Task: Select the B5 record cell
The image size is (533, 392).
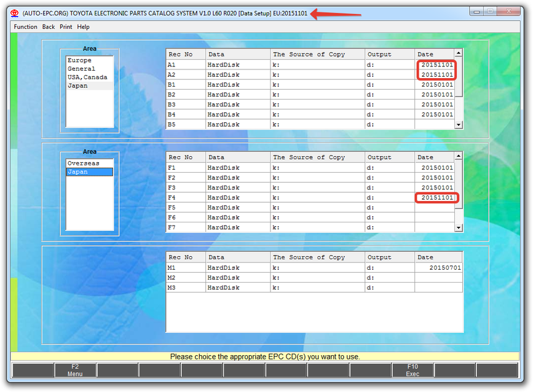Action: pos(186,124)
